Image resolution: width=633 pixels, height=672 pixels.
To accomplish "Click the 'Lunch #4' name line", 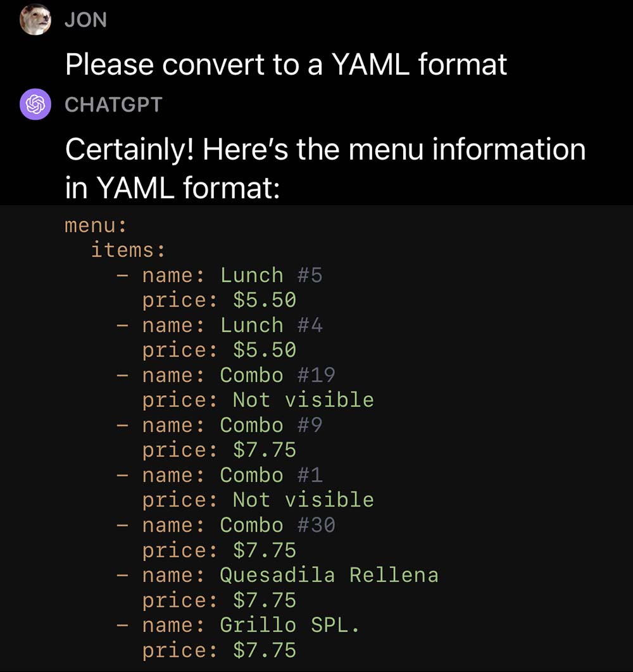I will (232, 326).
